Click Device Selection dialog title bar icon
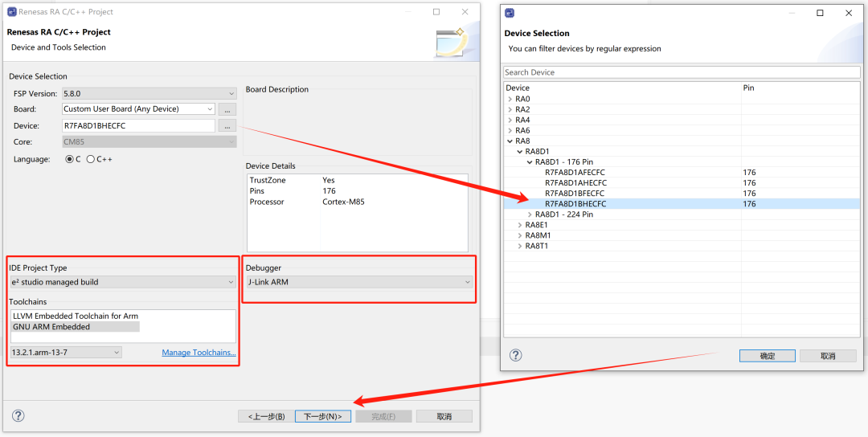This screenshot has width=868, height=437. [x=510, y=14]
